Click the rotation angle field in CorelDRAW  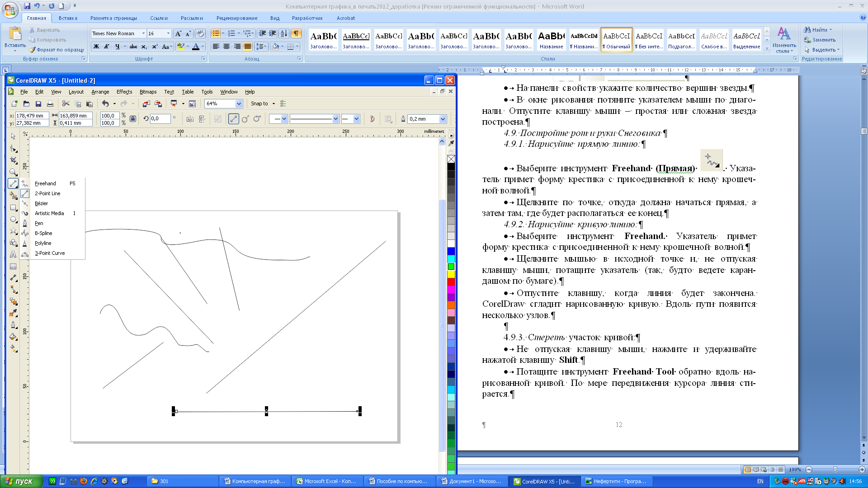tap(160, 119)
